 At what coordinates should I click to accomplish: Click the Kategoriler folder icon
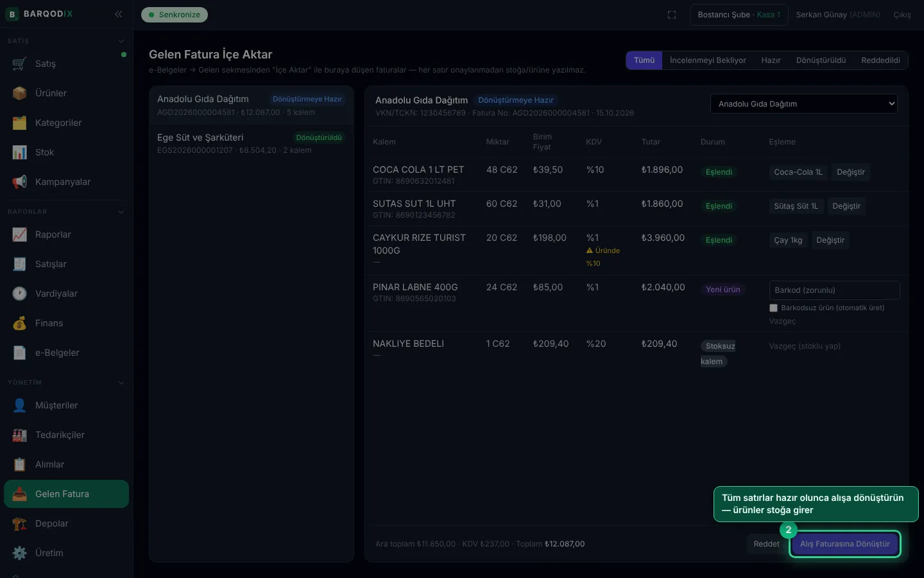[19, 123]
